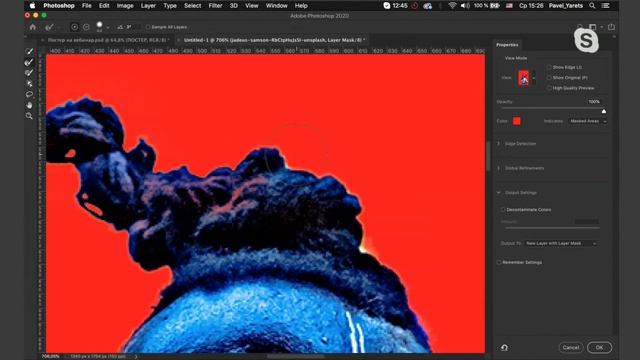Click the Pavel_Yarets user name

(x=565, y=6)
